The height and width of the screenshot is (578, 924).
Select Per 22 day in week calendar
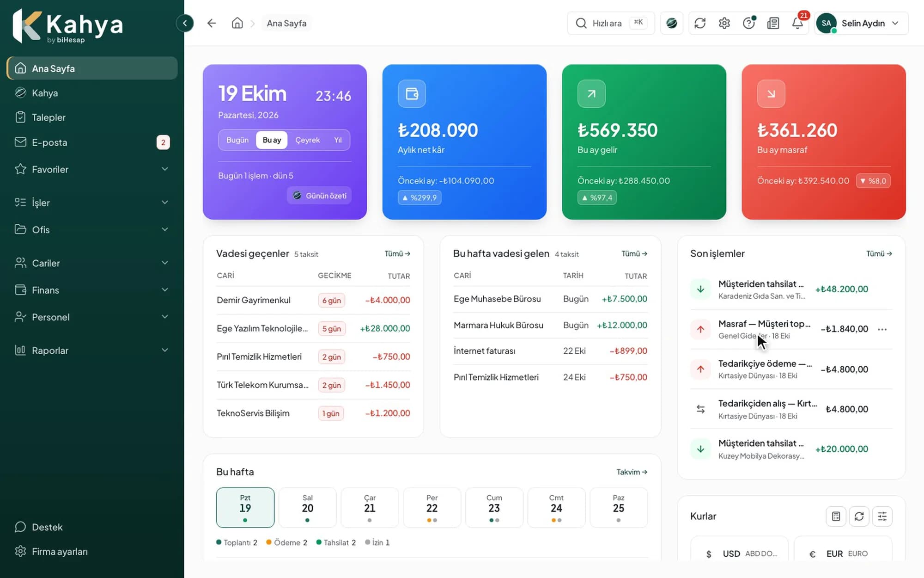pos(432,508)
